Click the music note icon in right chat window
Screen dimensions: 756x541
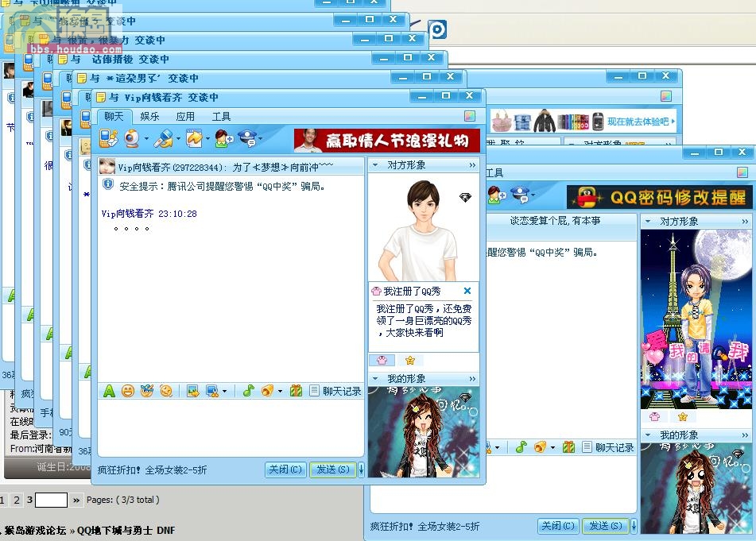(521, 447)
